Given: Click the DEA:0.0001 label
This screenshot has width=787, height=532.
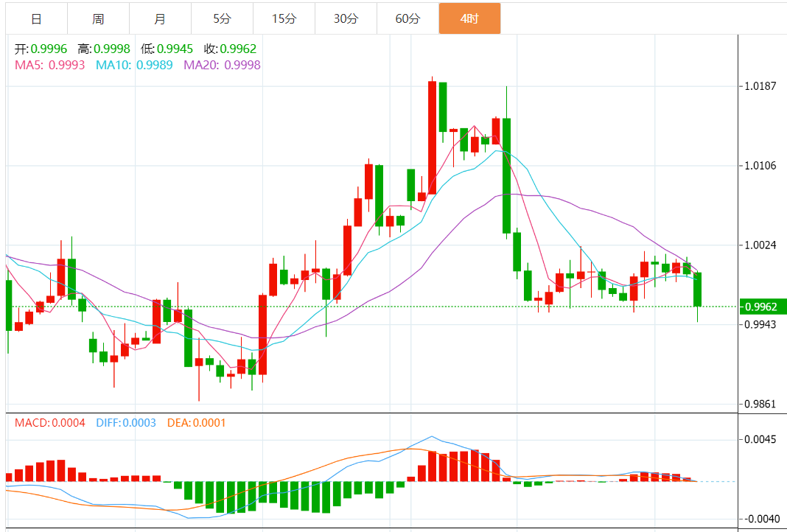Looking at the screenshot, I should 195,423.
